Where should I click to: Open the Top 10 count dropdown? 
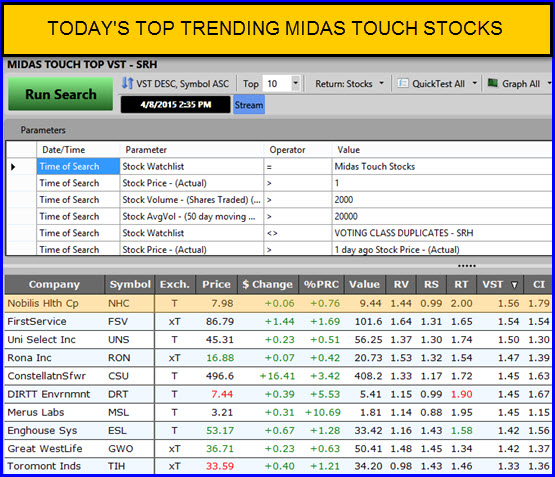[x=295, y=84]
